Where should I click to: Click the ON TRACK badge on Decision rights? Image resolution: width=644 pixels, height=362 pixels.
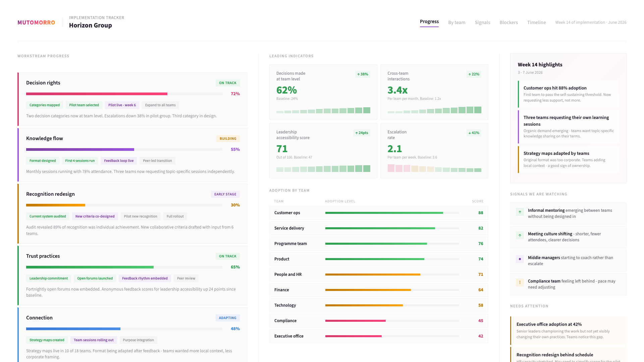227,83
